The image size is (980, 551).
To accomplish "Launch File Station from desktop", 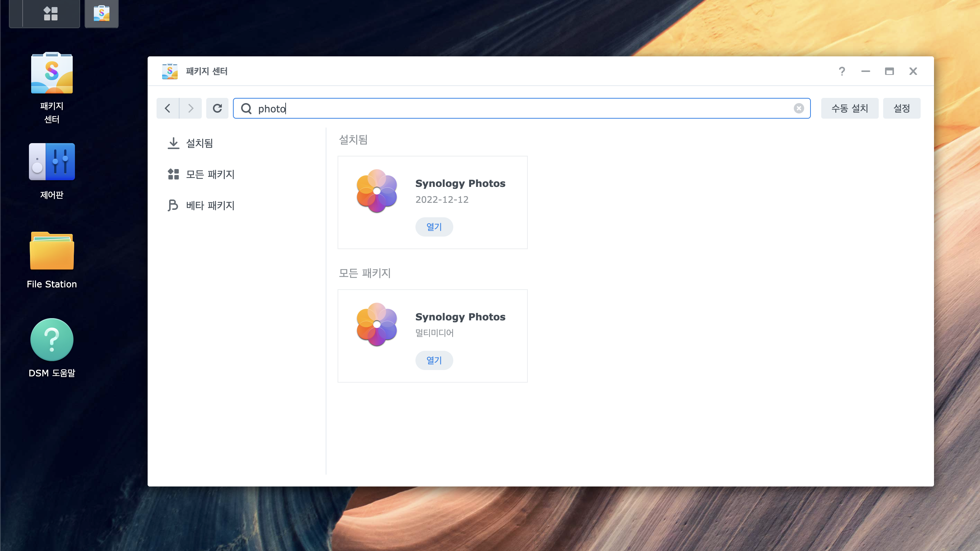I will [52, 251].
